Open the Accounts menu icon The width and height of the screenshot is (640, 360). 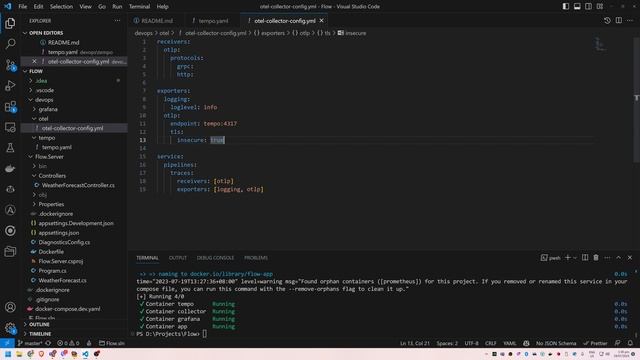pos(10,307)
